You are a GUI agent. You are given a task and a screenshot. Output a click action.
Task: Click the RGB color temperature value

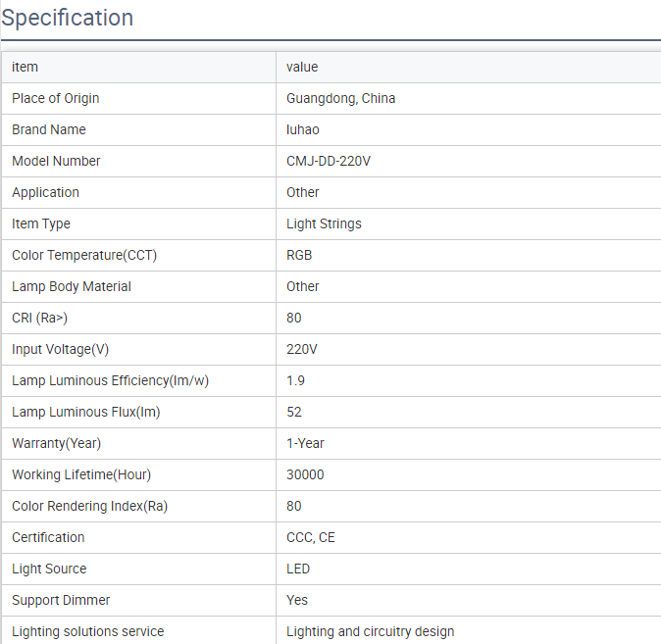point(299,255)
